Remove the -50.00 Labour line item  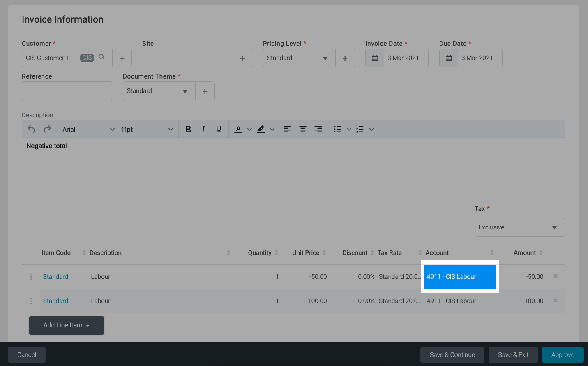[556, 276]
